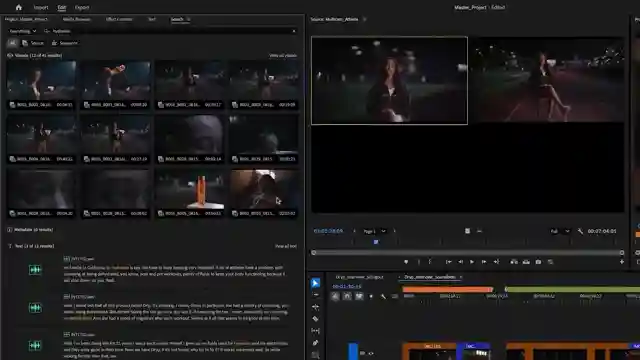Click the Overwrite edit button
This screenshot has width=640, height=360.
coord(526,262)
